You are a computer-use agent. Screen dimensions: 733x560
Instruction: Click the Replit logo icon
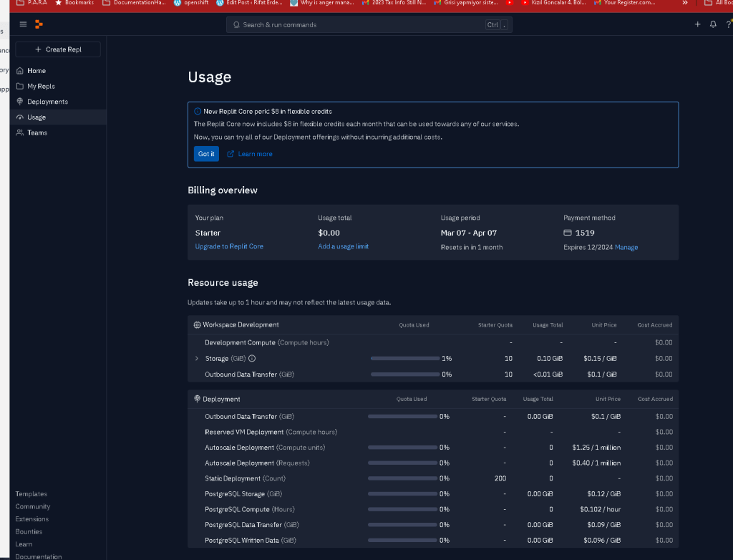pos(39,24)
